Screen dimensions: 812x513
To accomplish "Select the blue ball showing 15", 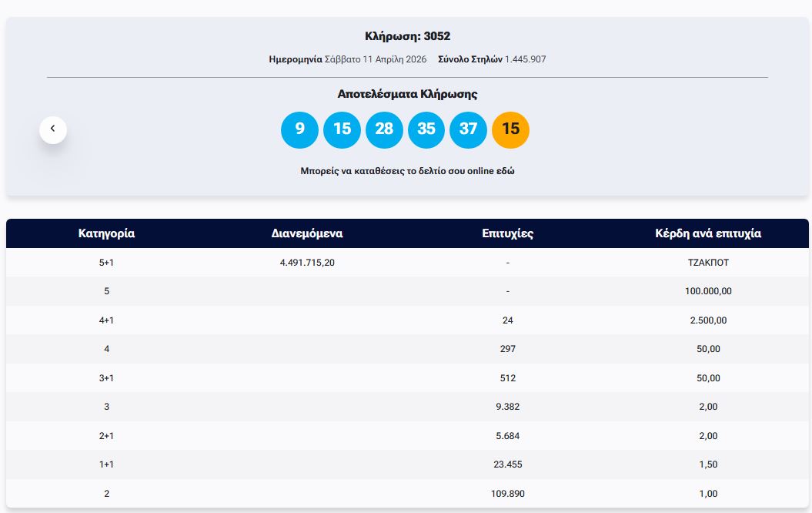I will tap(342, 129).
